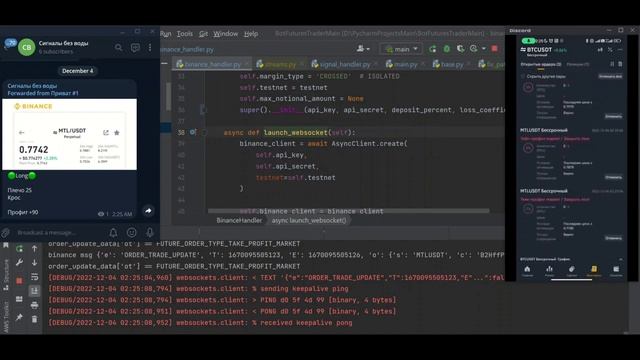The width and height of the screenshot is (640, 360).
Task: Click the Print icon in Run console
Action: pyautogui.click(x=34, y=305)
